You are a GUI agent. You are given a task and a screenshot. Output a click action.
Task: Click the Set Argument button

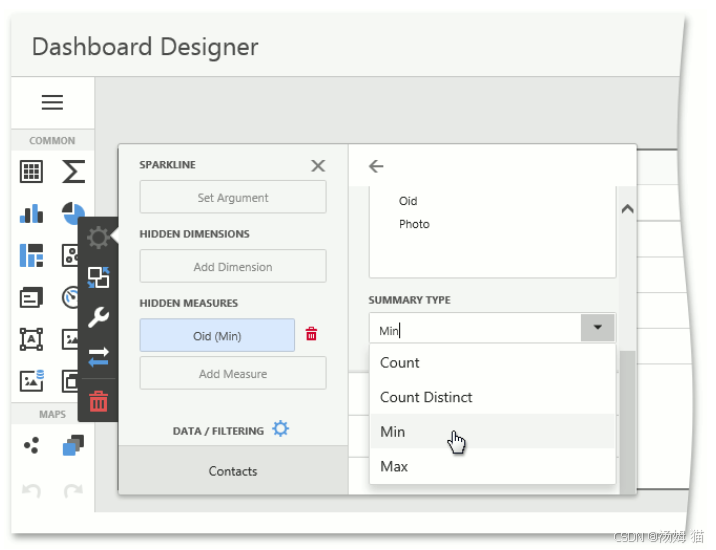pyautogui.click(x=233, y=197)
